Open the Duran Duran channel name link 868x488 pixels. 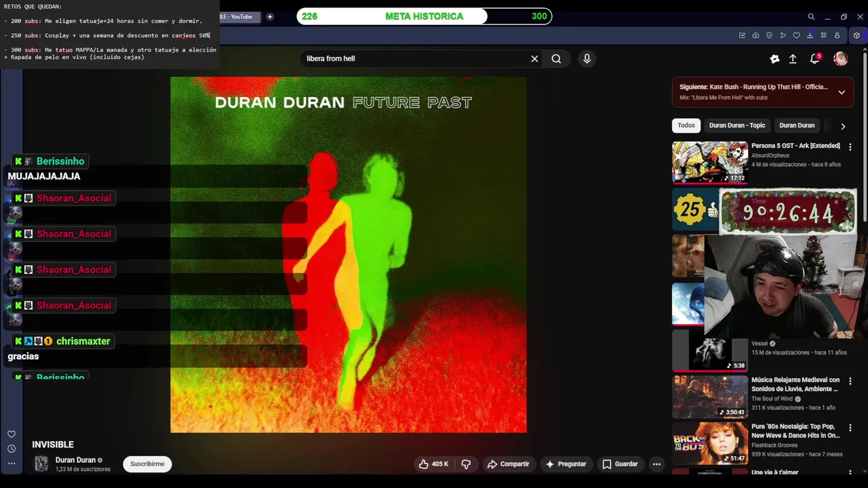point(75,460)
